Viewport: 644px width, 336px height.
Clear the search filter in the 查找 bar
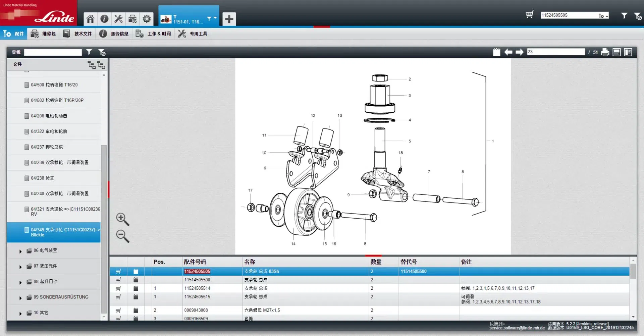102,52
